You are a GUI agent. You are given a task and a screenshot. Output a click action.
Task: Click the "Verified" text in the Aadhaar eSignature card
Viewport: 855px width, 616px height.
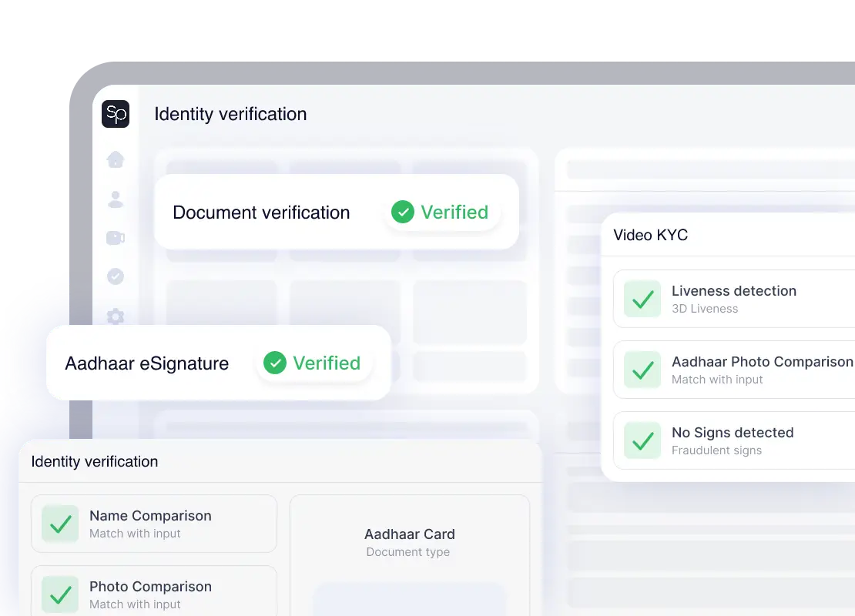click(x=327, y=363)
